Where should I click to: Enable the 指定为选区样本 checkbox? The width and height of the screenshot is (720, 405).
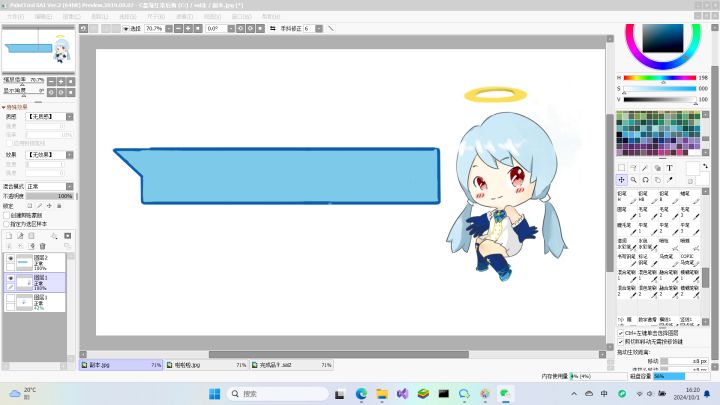click(x=6, y=224)
